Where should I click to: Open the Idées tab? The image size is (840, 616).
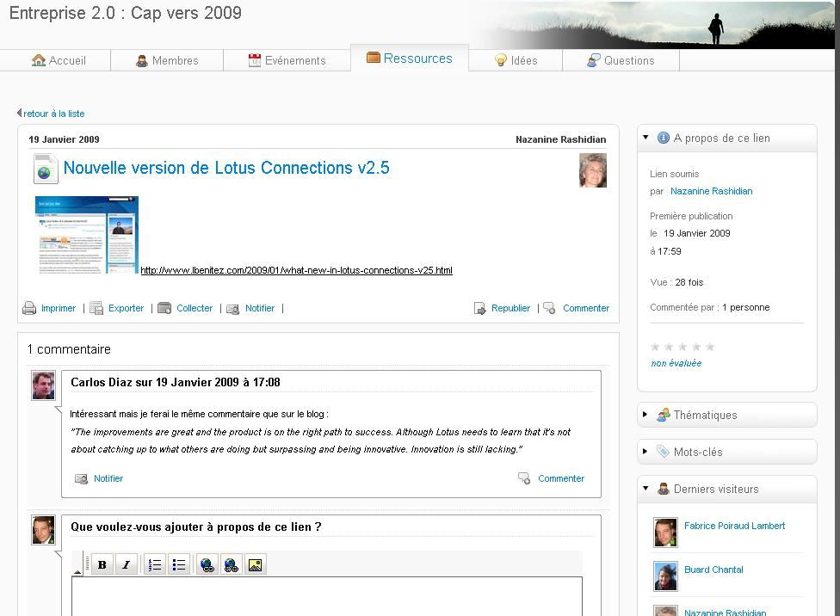516,60
